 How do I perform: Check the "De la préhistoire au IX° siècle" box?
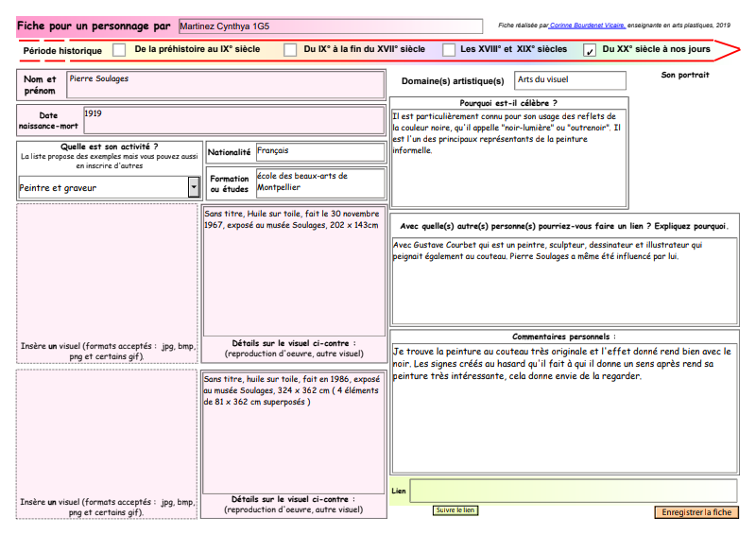(119, 50)
